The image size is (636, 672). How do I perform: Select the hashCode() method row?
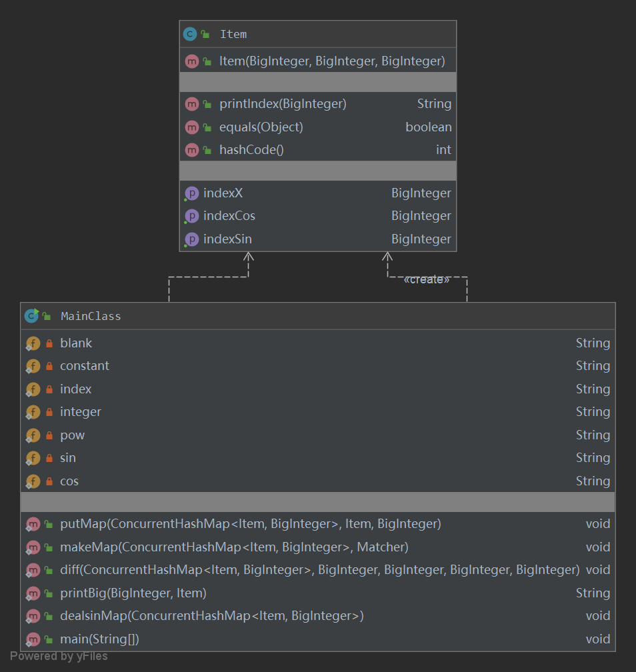[251, 150]
